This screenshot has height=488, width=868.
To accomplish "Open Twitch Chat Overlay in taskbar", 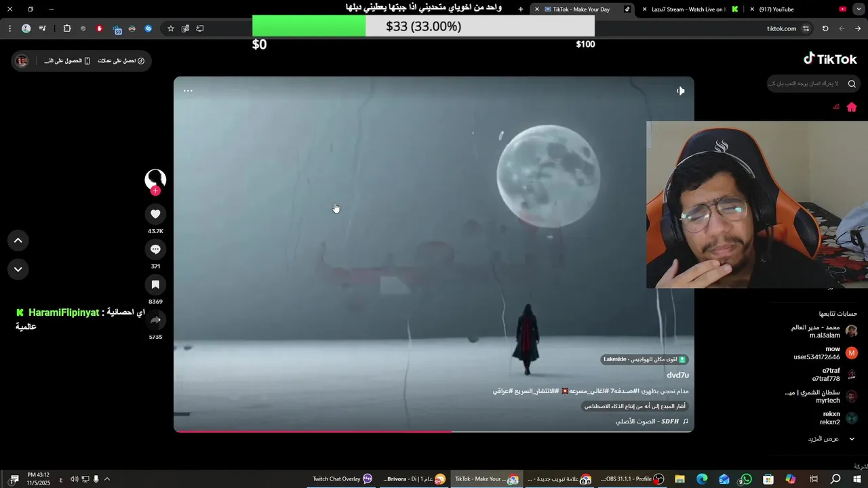I will 342,479.
